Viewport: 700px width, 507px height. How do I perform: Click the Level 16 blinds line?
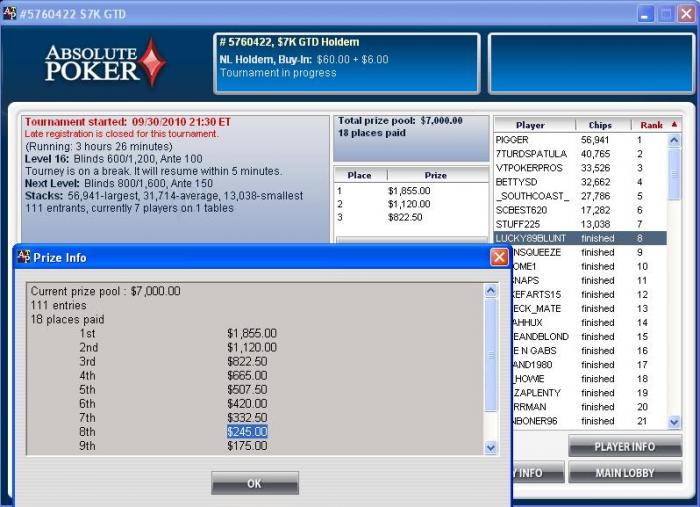point(114,159)
